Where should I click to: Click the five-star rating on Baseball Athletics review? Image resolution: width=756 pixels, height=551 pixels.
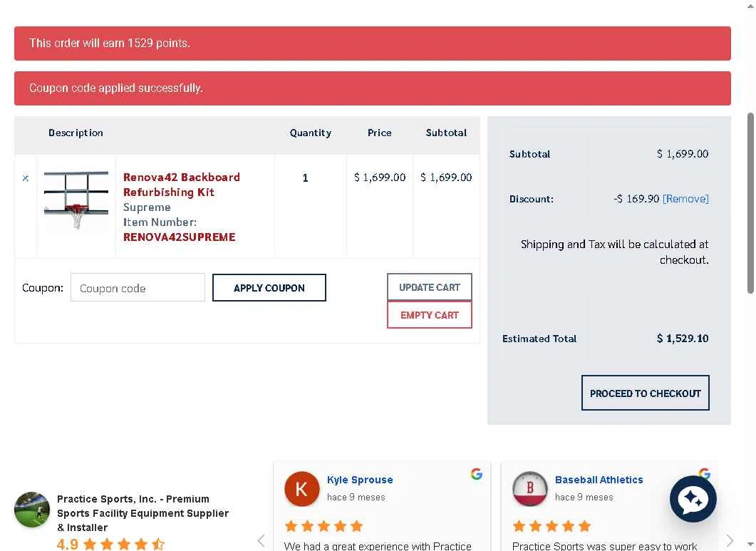(x=552, y=526)
